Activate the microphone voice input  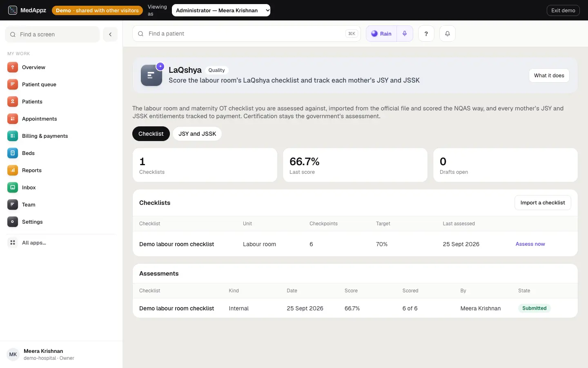[405, 34]
